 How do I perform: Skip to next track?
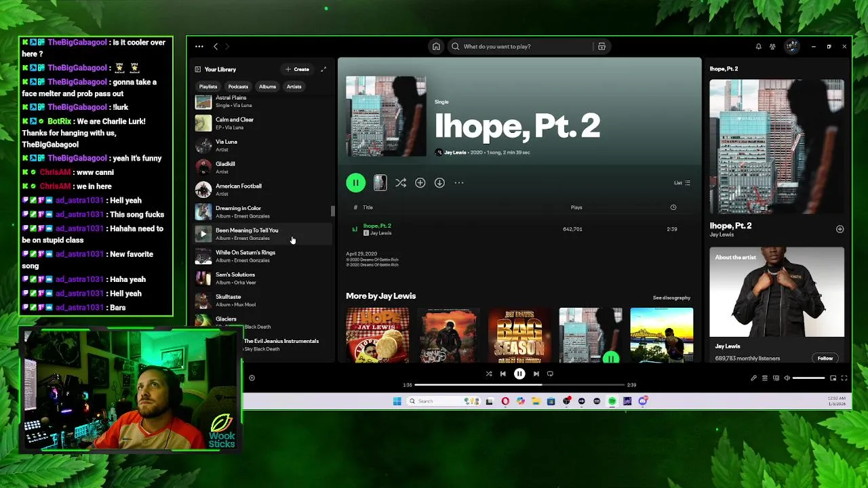pos(536,373)
